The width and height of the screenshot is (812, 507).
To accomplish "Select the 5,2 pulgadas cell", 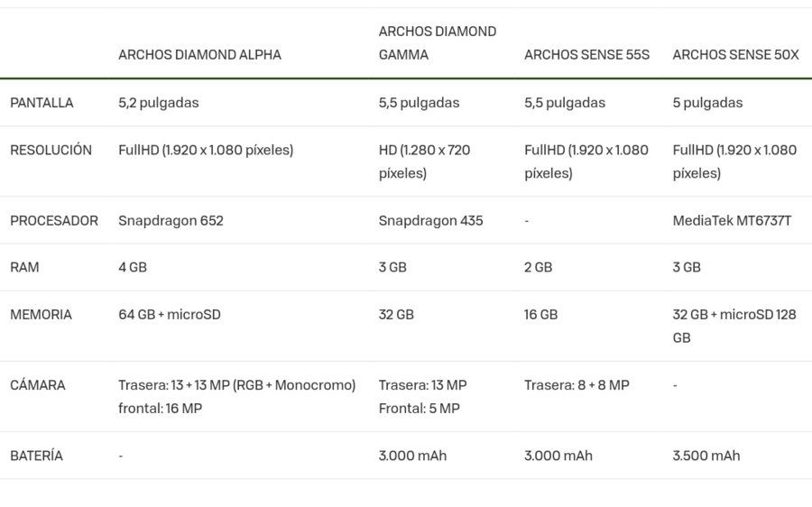I will coord(158,103).
